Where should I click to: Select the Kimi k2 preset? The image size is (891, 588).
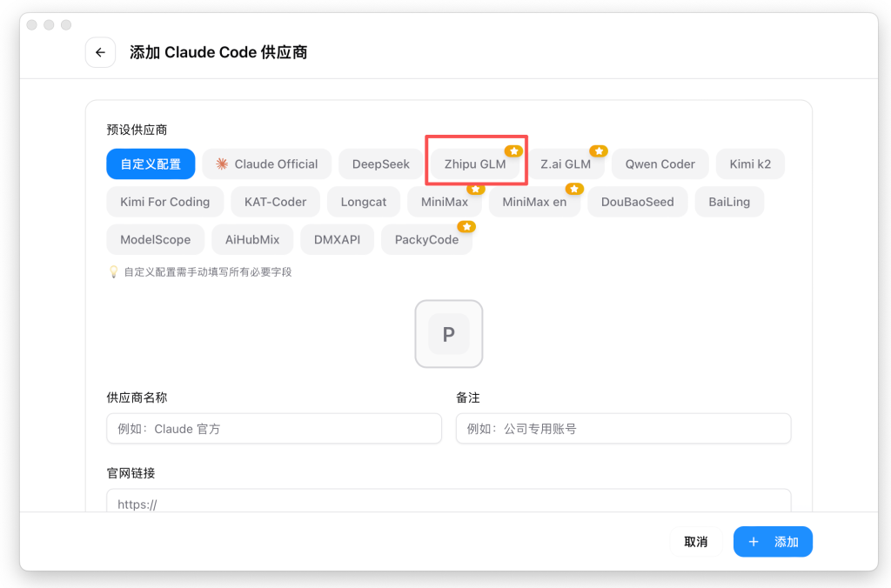click(x=750, y=164)
